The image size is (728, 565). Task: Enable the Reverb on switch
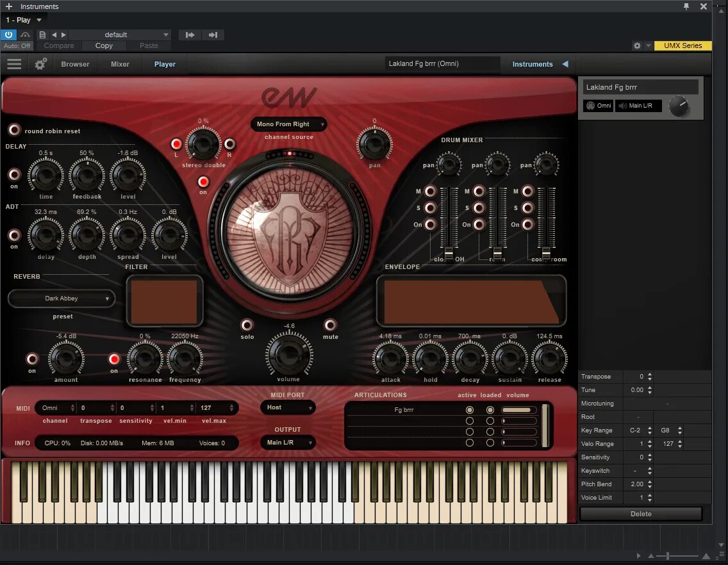32,359
